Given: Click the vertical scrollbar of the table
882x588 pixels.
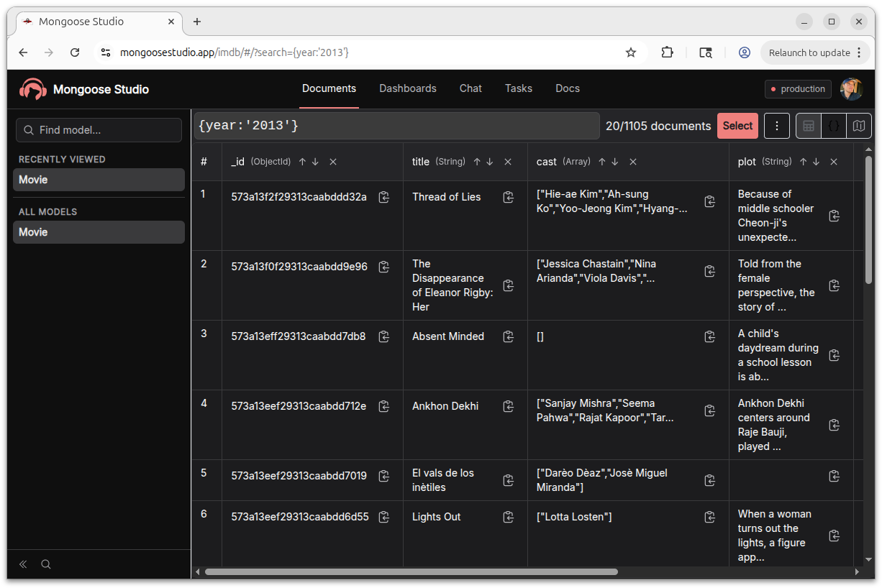Looking at the screenshot, I should click(868, 220).
